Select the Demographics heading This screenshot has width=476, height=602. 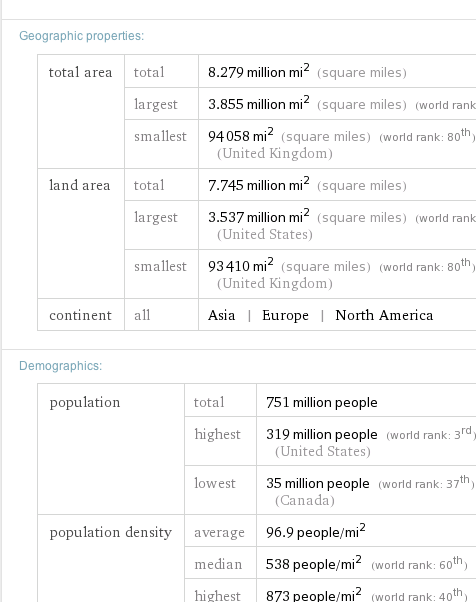(x=61, y=366)
